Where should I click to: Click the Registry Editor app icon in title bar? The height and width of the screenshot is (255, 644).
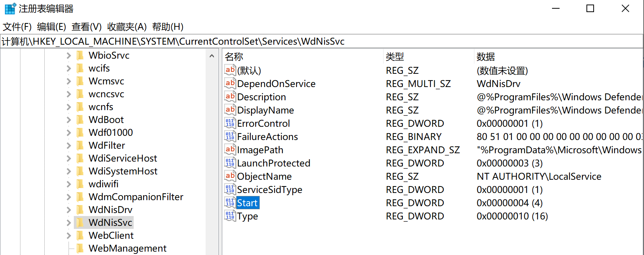coord(10,8)
